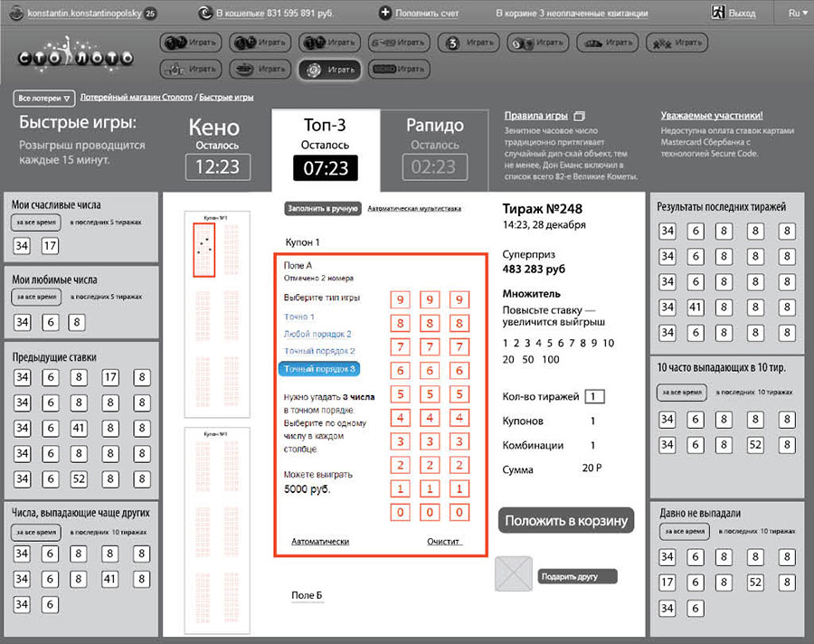Select game type Точно 1
The width and height of the screenshot is (814, 644).
click(299, 317)
